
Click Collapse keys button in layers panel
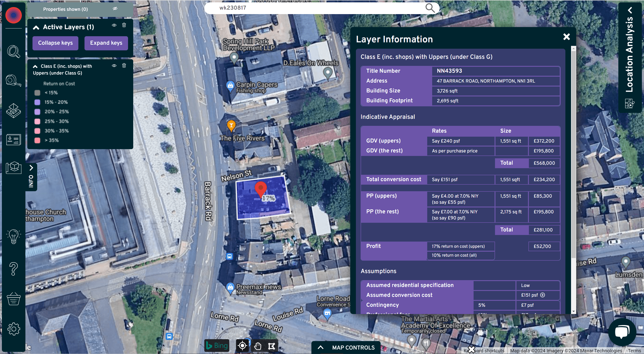[55, 43]
